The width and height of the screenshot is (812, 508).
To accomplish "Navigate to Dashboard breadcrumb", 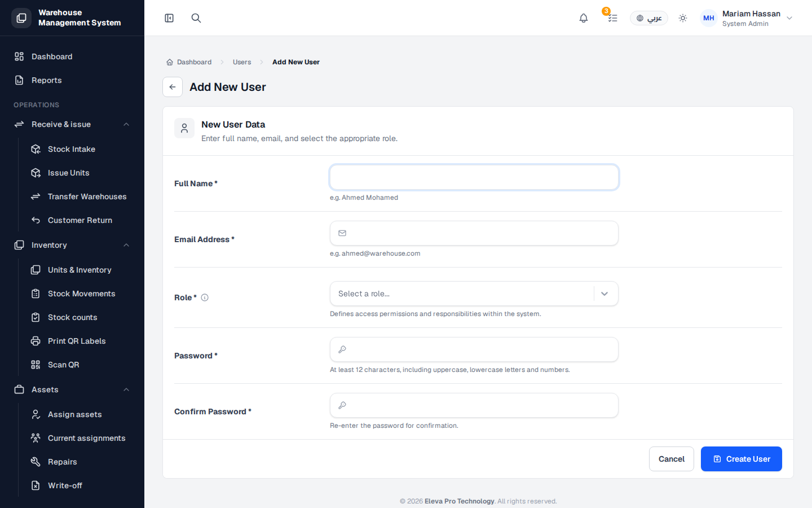I will [x=189, y=62].
